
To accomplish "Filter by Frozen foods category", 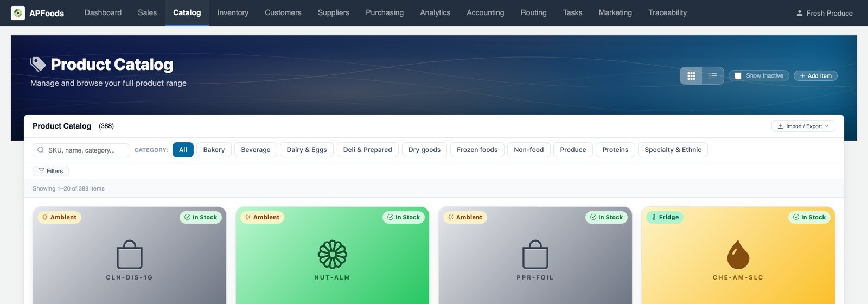I will tap(477, 150).
